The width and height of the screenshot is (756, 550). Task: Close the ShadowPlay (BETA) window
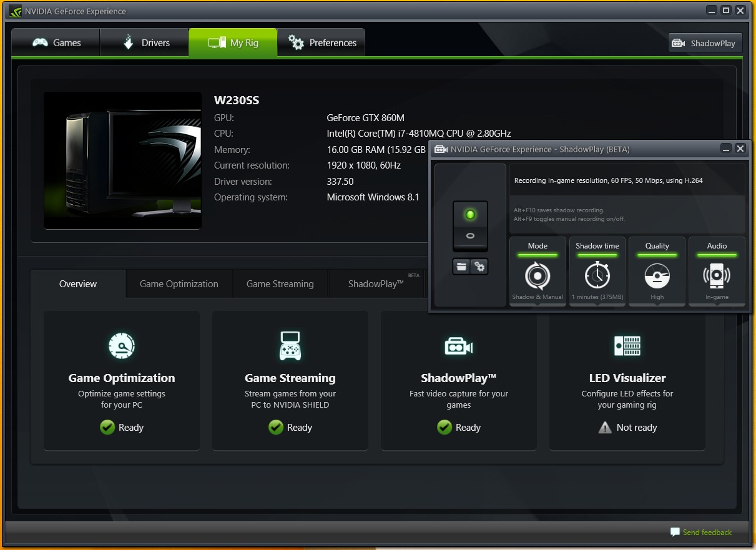coord(740,149)
